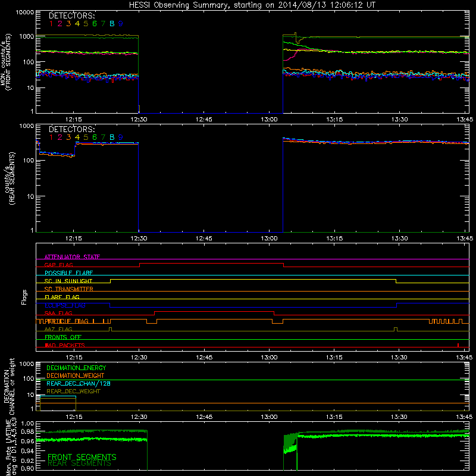
Task: Click the MON. counts/s (FRONT SEGMENTS) axis title
Action: point(5,62)
